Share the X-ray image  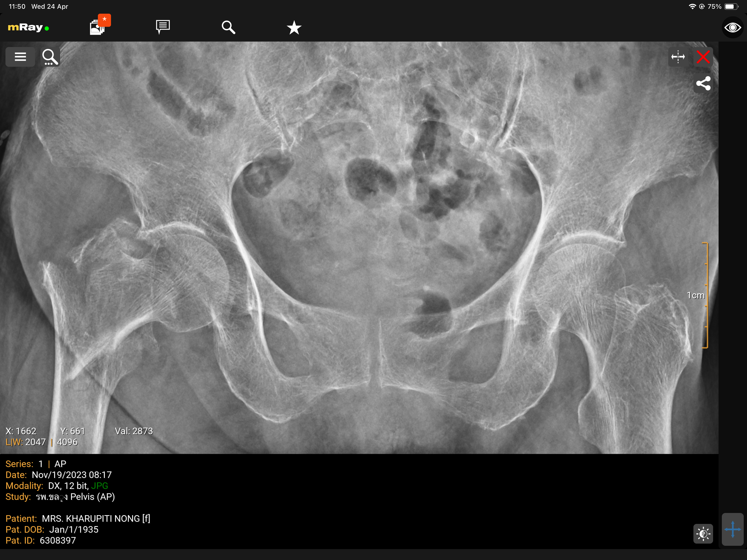click(703, 83)
